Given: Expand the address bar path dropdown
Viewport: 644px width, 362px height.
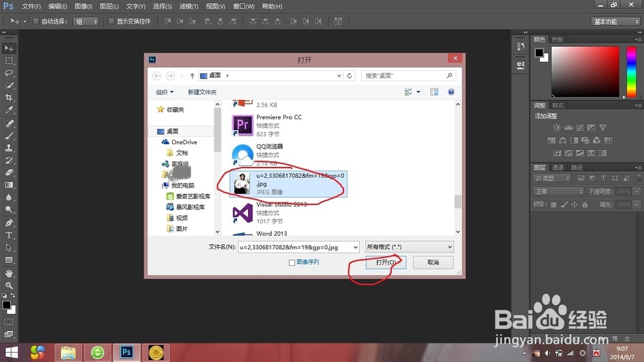Looking at the screenshot, I should (x=339, y=75).
